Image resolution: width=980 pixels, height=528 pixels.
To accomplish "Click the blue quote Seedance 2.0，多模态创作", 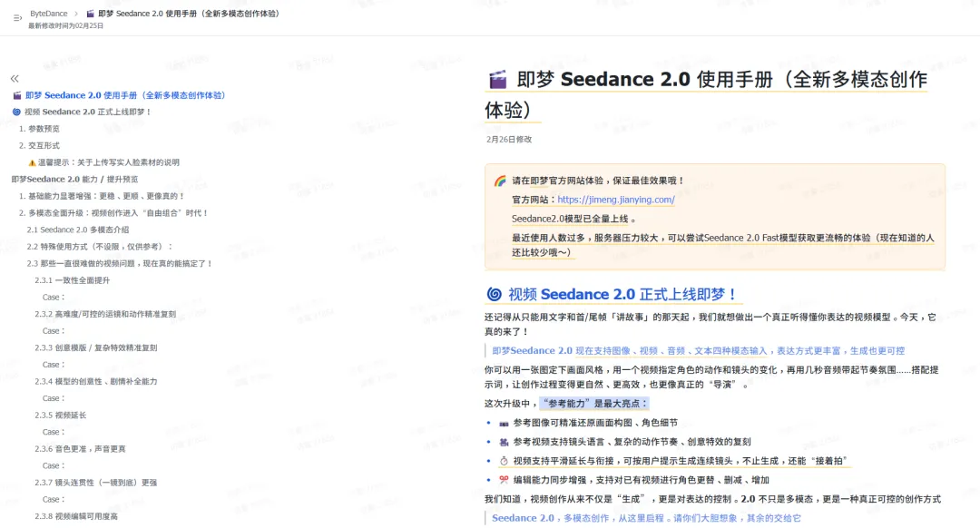I will pyautogui.click(x=646, y=518).
